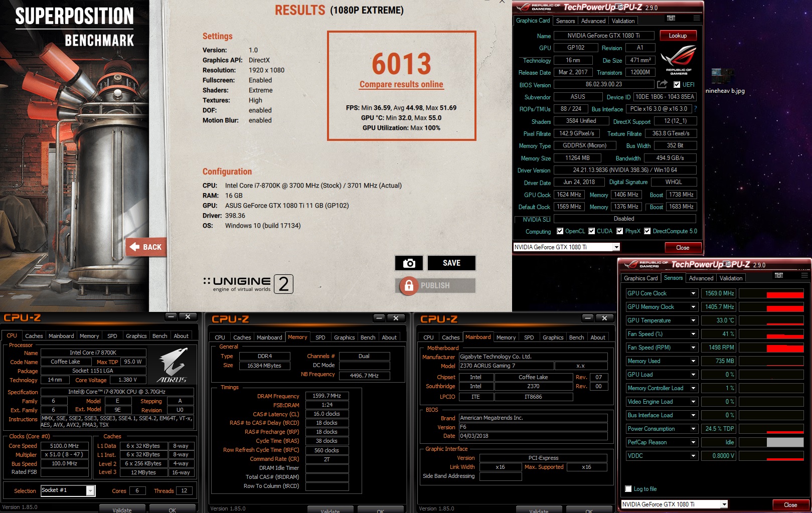This screenshot has width=812, height=513.
Task: Click the camera icon in GPU-Z Sensors window
Action: pyautogui.click(x=778, y=275)
